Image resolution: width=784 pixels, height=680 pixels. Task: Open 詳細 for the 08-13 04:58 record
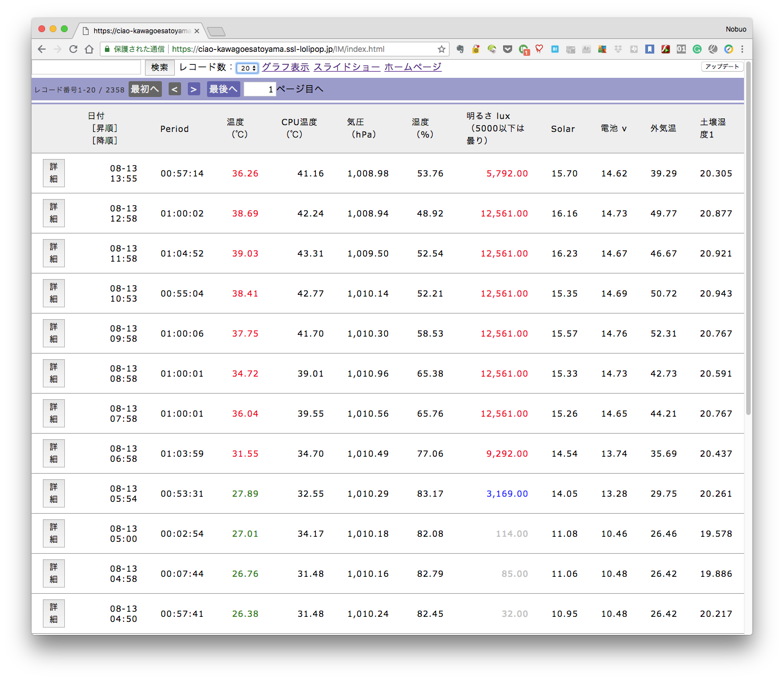pos(54,573)
